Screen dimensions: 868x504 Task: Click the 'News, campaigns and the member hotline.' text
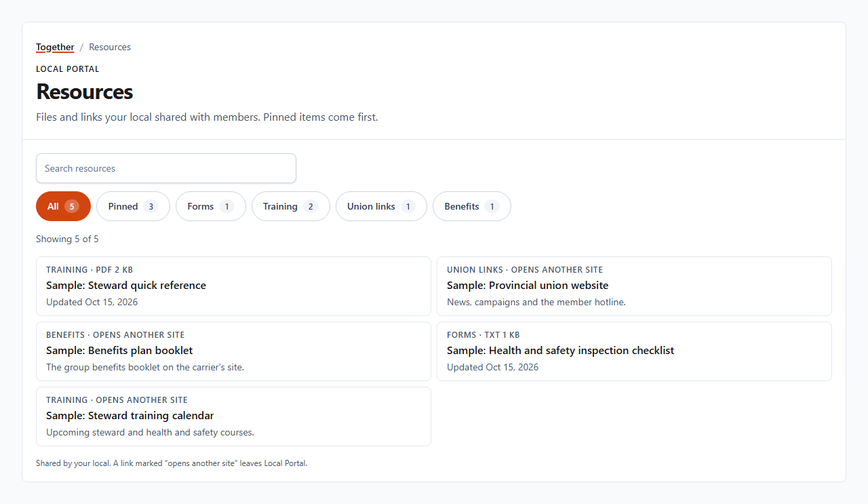point(536,302)
